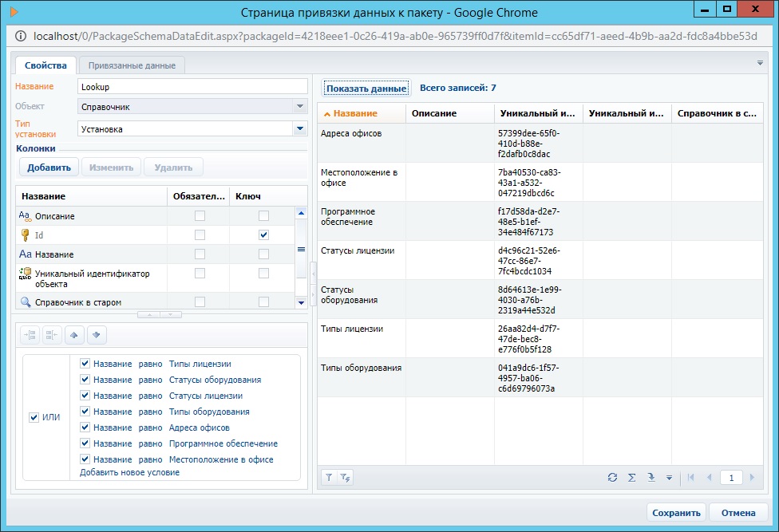The image size is (779, 532).
Task: Go to next page of grid
Action: tap(752, 478)
